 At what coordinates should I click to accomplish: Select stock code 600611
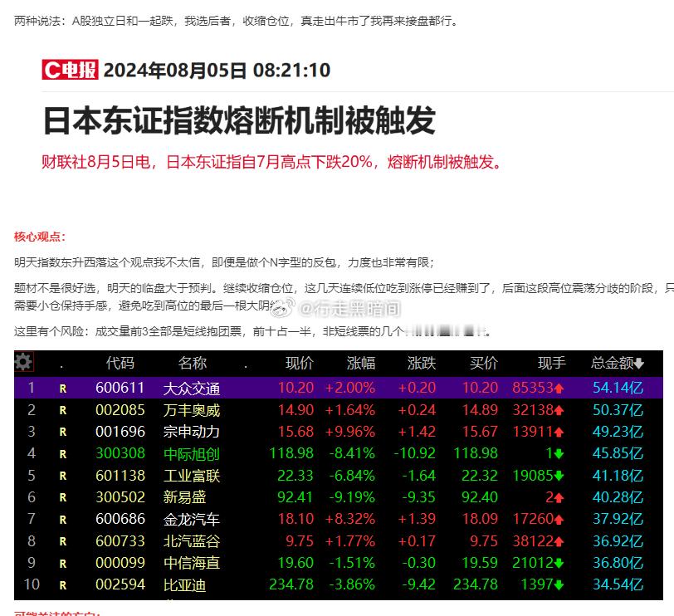(x=120, y=388)
